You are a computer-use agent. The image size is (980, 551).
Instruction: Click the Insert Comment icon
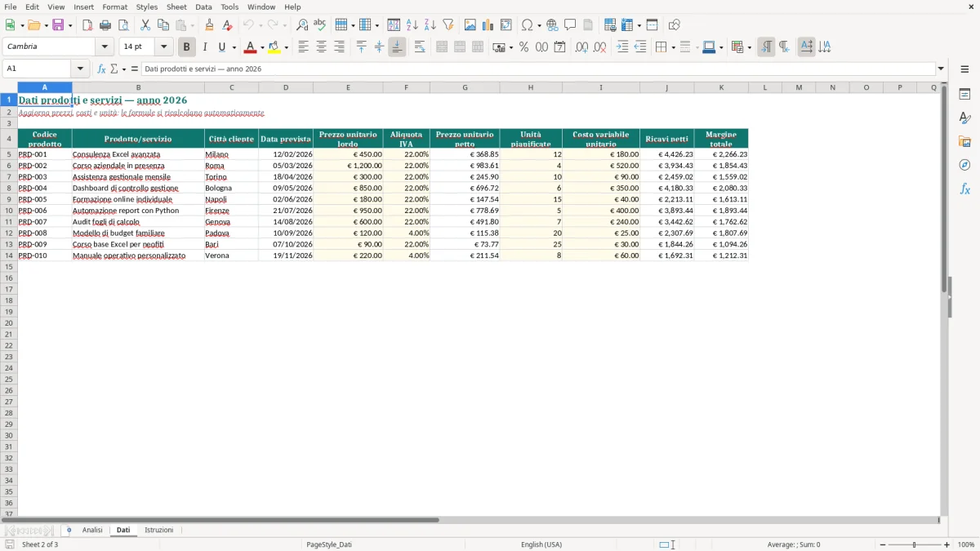click(x=570, y=25)
